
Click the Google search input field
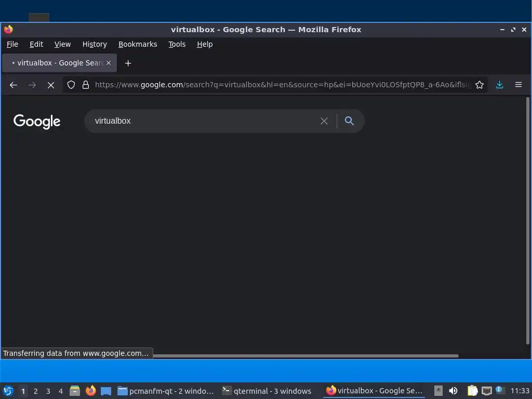[204, 121]
